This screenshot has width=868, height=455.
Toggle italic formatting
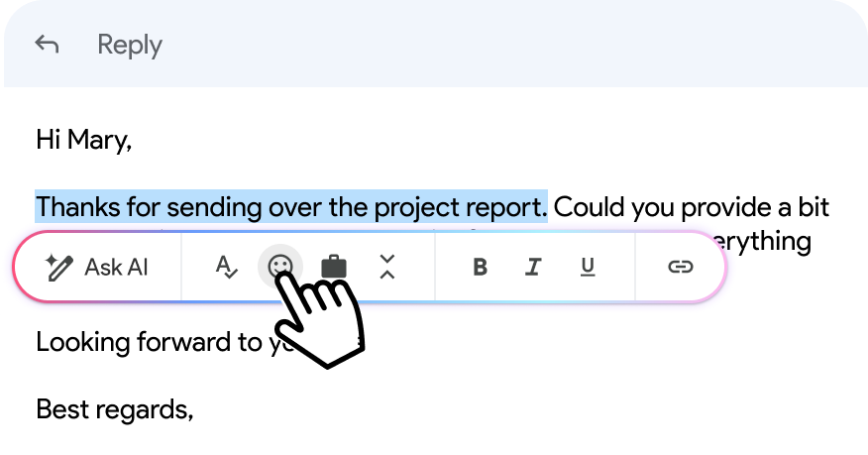pyautogui.click(x=534, y=267)
